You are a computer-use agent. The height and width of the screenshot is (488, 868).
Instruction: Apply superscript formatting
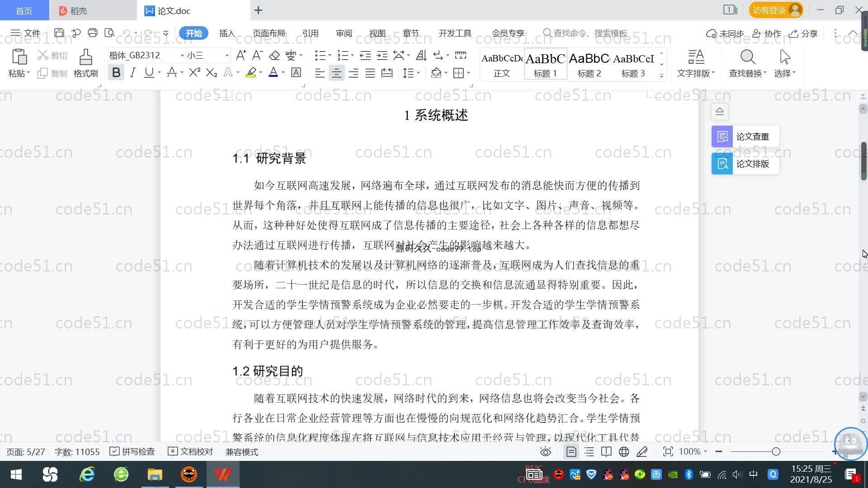(194, 72)
